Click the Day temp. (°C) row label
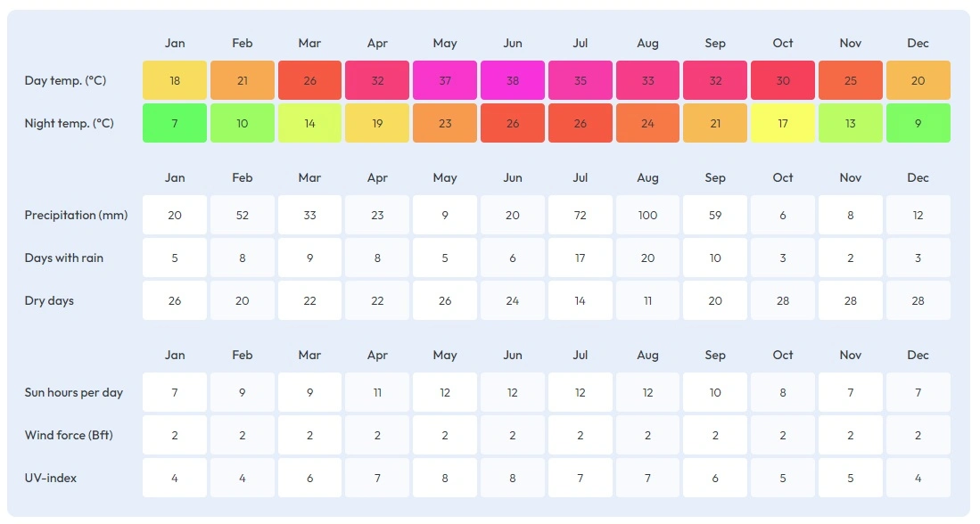The height and width of the screenshot is (524, 980). [66, 80]
